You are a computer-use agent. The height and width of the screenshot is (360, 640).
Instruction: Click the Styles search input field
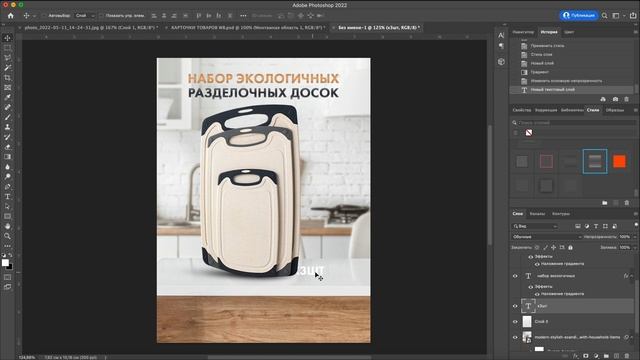point(573,122)
